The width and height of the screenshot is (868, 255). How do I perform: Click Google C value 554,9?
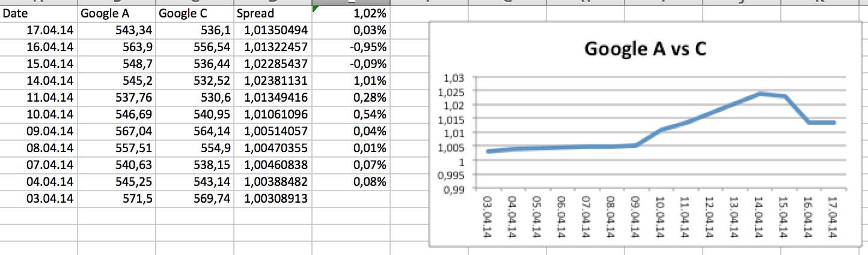coord(195,147)
